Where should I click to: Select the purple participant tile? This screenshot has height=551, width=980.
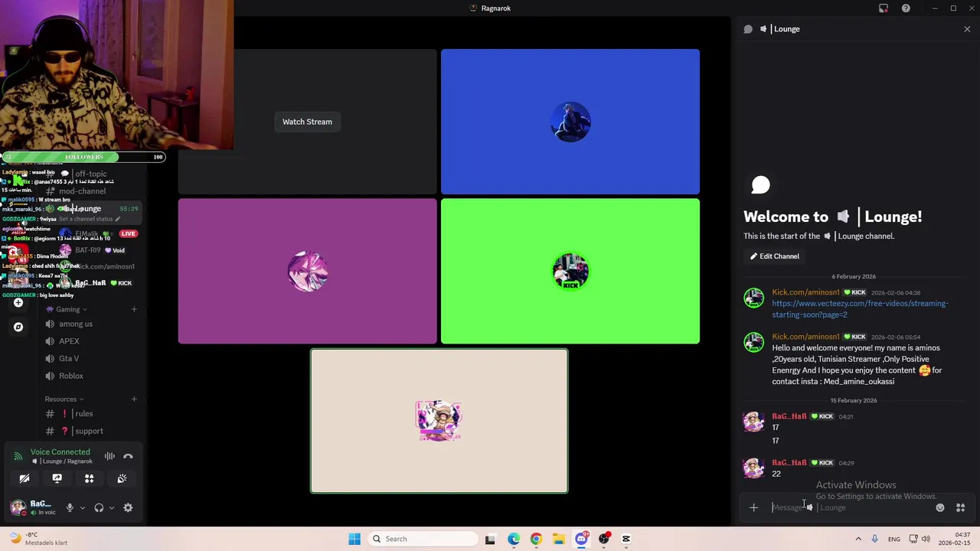tap(307, 271)
